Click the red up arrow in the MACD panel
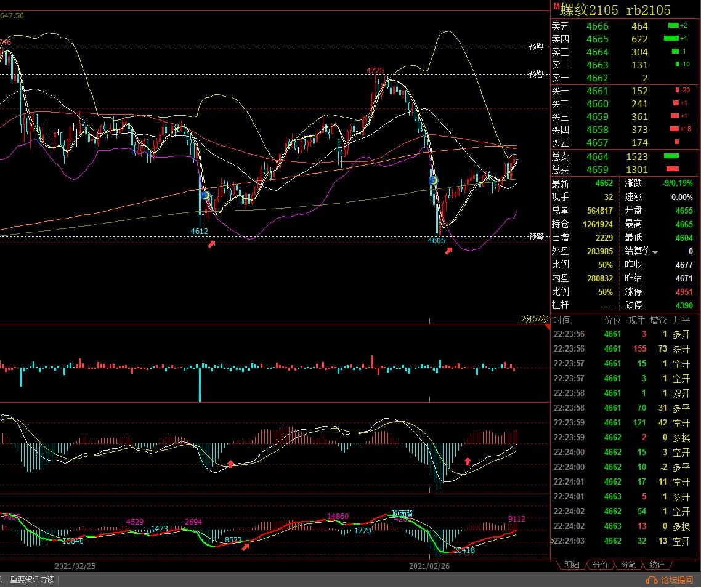 468,461
